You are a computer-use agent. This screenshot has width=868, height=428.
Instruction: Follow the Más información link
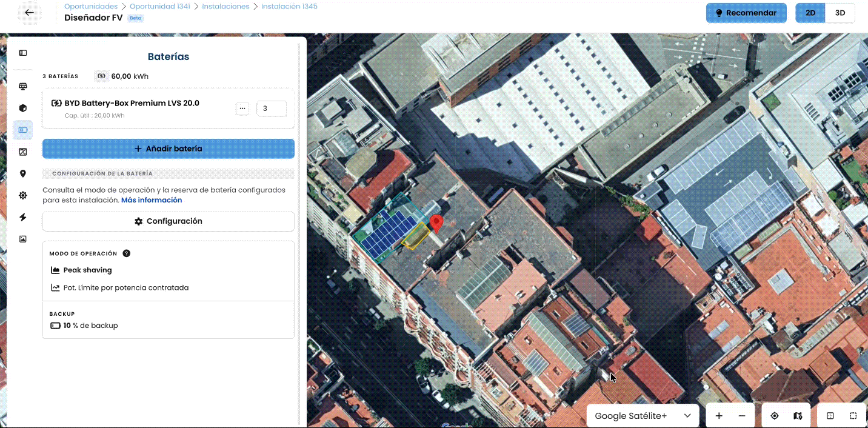[152, 200]
